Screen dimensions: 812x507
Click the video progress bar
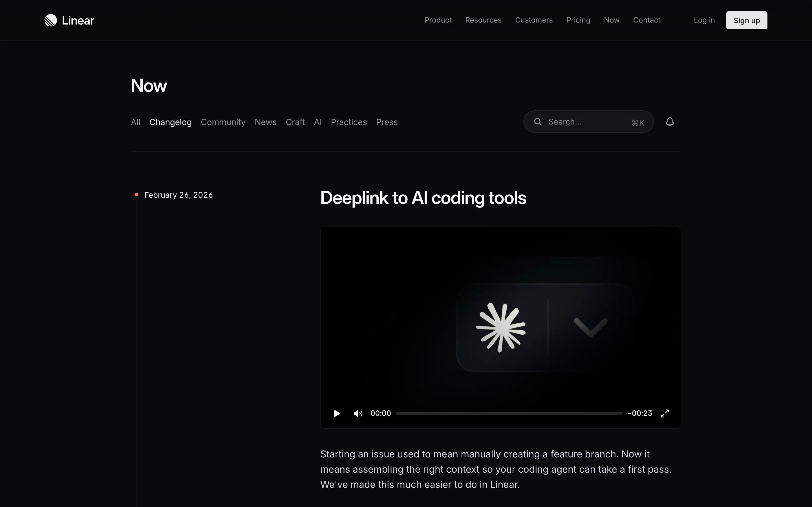[x=509, y=413]
